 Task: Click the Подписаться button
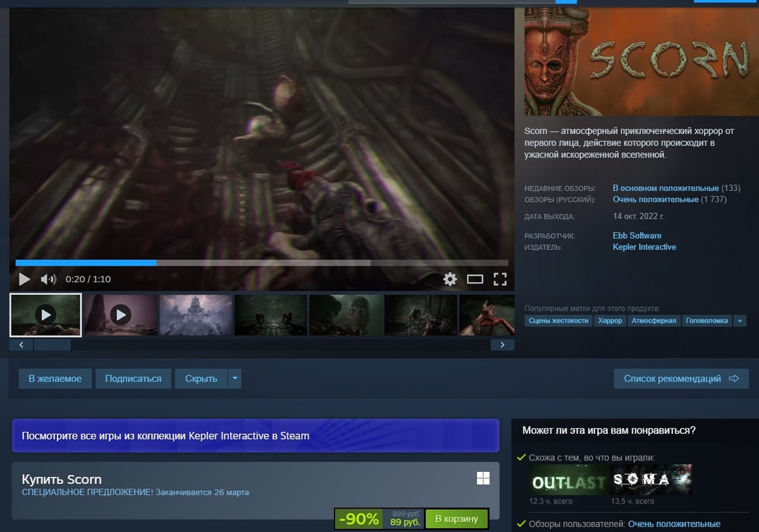tap(133, 379)
